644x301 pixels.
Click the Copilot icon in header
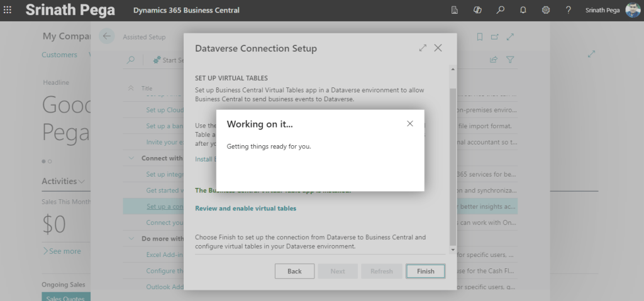click(477, 10)
